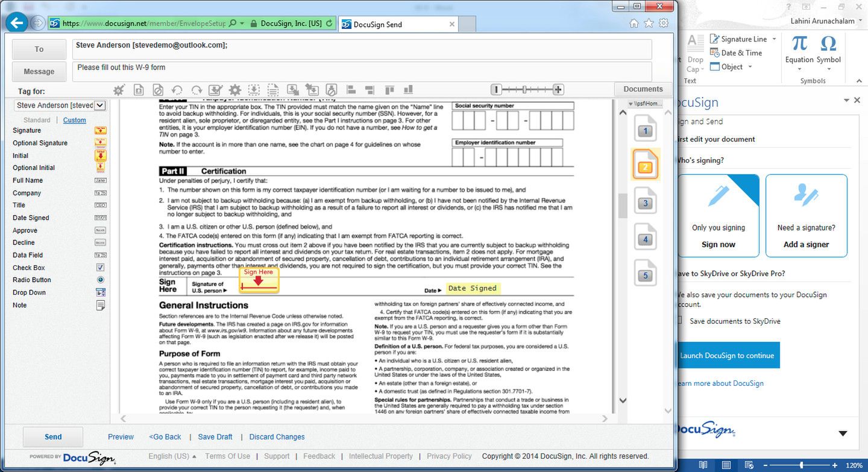Image resolution: width=868 pixels, height=472 pixels.
Task: Click the message text field
Action: (362, 71)
